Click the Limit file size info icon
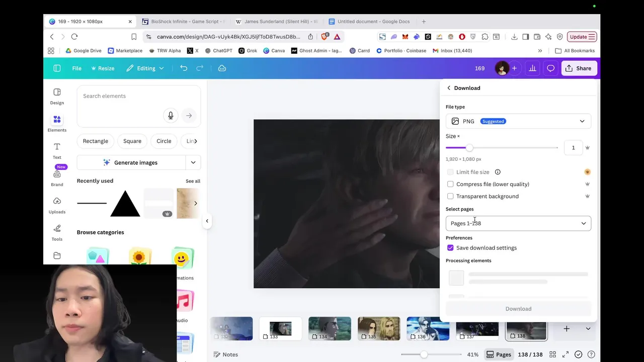 (x=498, y=172)
